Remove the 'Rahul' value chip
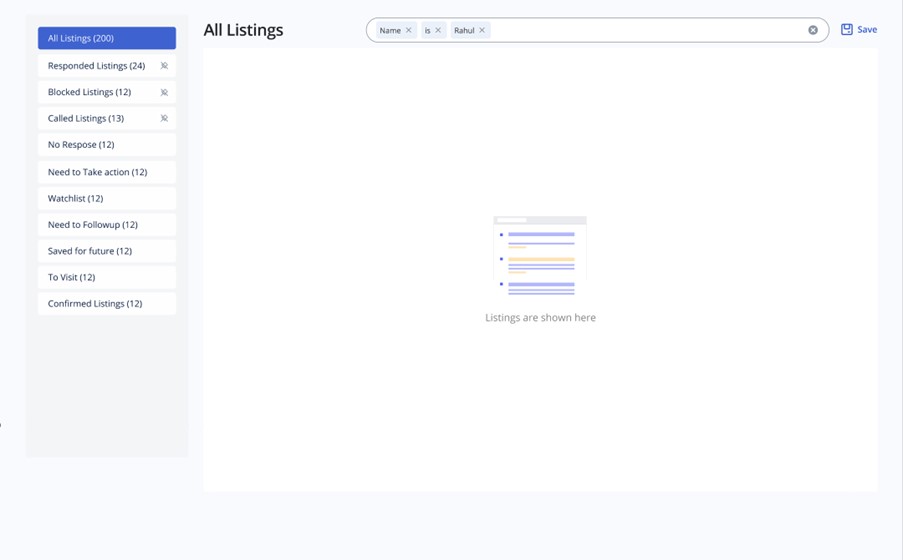 (x=482, y=31)
